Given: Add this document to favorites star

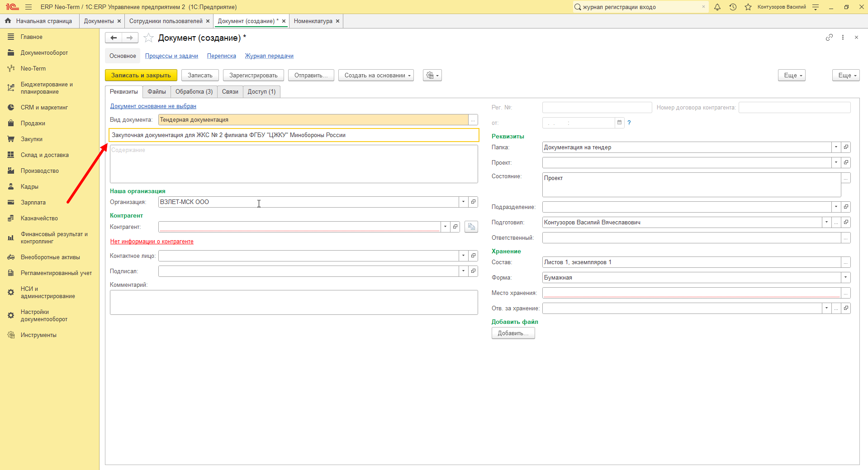Looking at the screenshot, I should point(148,38).
